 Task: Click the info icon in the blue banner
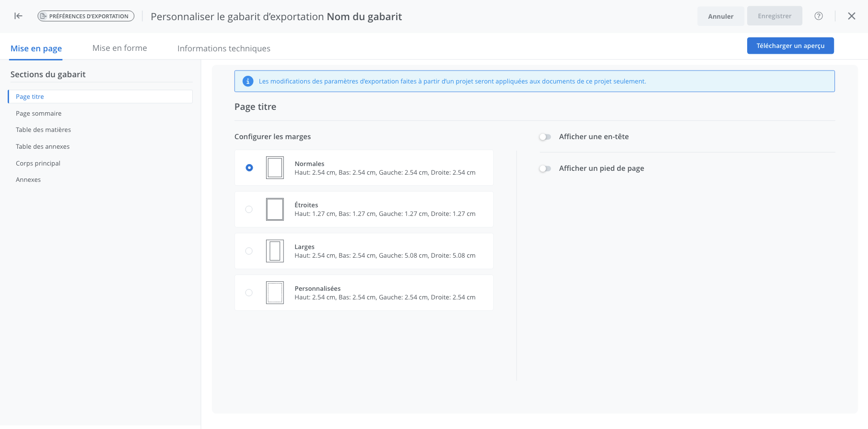point(247,81)
